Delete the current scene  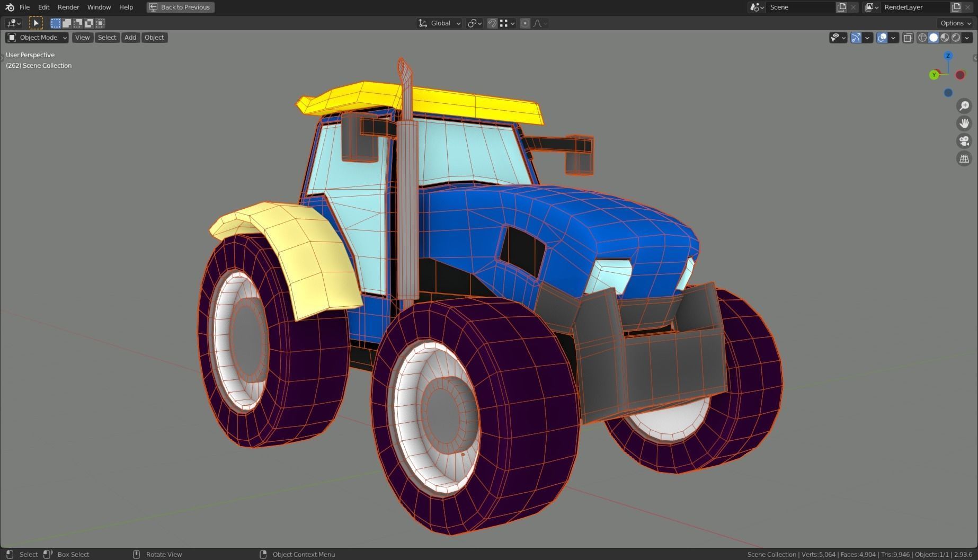(x=853, y=7)
